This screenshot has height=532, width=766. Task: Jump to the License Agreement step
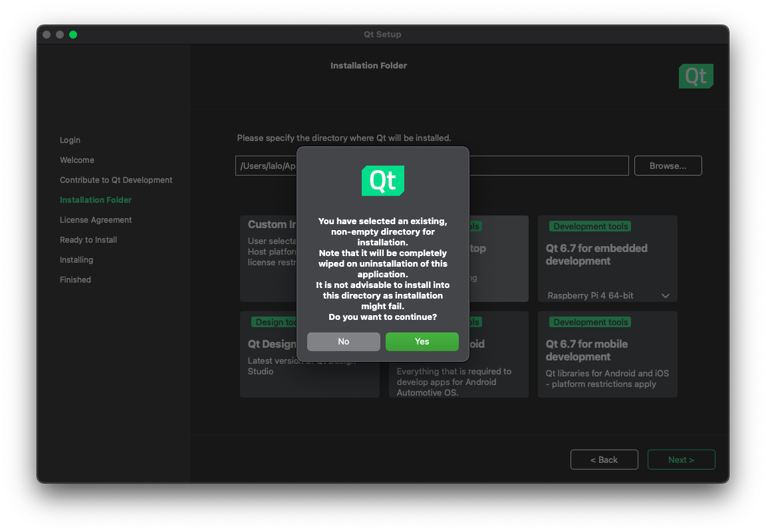(96, 220)
